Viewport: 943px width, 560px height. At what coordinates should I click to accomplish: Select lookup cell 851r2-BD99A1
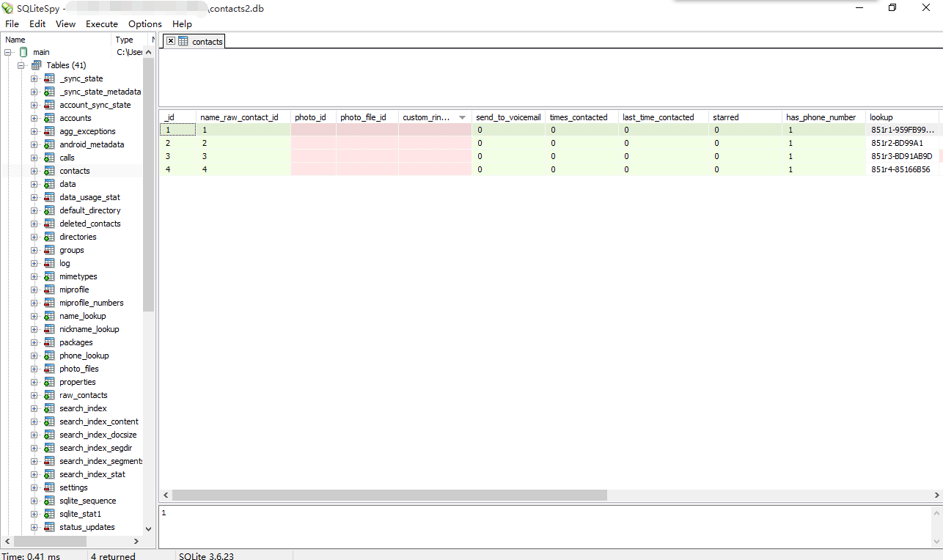coord(903,143)
